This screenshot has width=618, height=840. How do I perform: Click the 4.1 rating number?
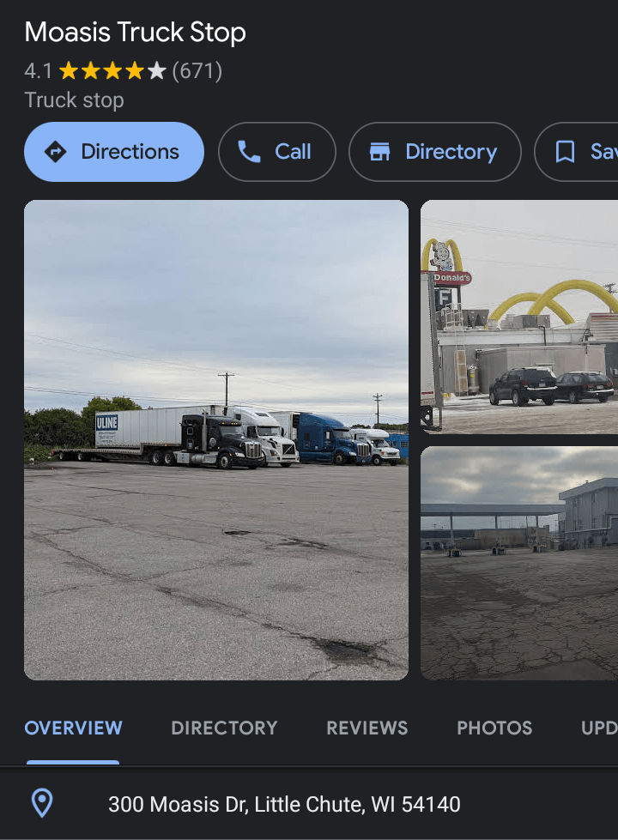click(x=38, y=70)
